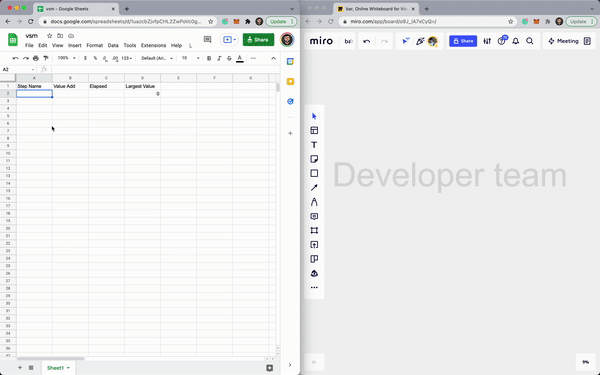Viewport: 600px width, 375px height.
Task: Select the cursor tool in Miro toolbar
Action: (x=314, y=116)
